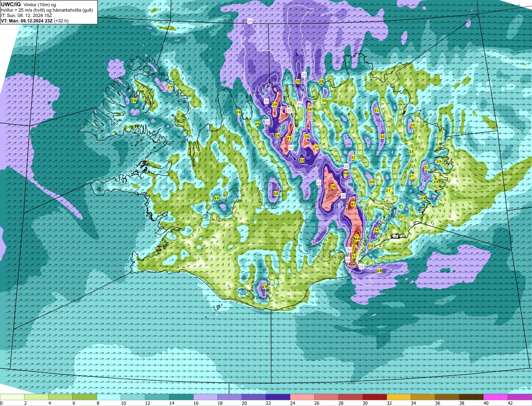Click the yellow gust label 52
The height and width of the screenshot is (406, 532).
[355, 257]
